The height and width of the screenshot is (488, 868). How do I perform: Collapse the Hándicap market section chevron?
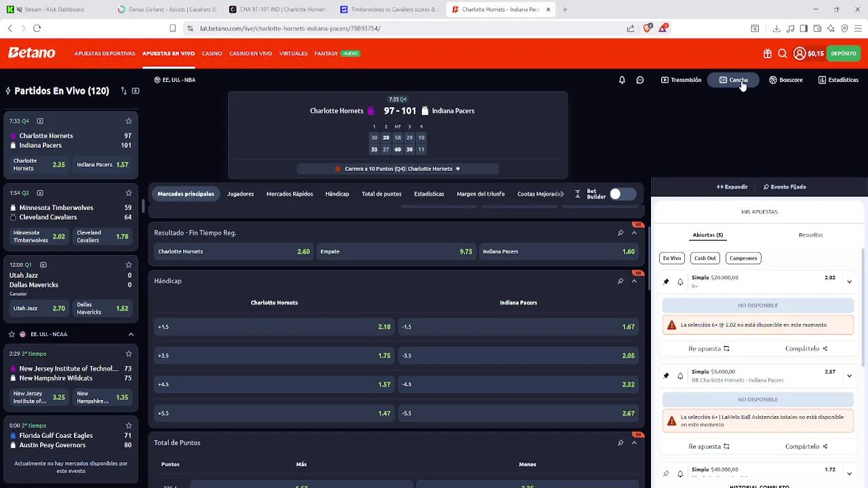tap(634, 281)
